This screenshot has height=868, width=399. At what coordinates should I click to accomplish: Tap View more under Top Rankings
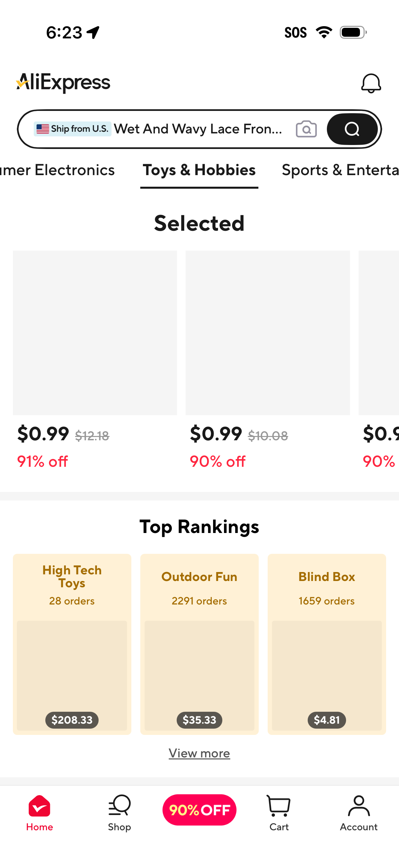[199, 753]
